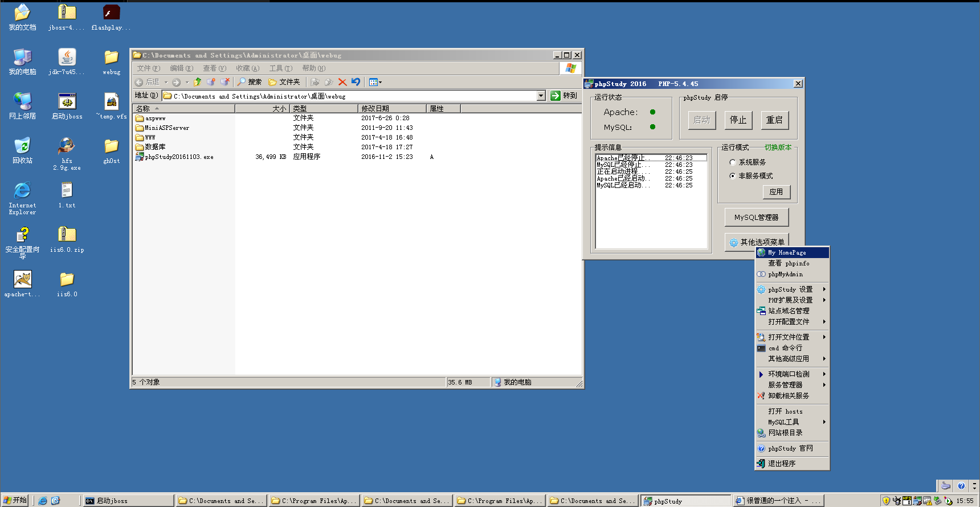Select the phpStudy20161103.exe file
Screen dimensions: 980x507
174,157
